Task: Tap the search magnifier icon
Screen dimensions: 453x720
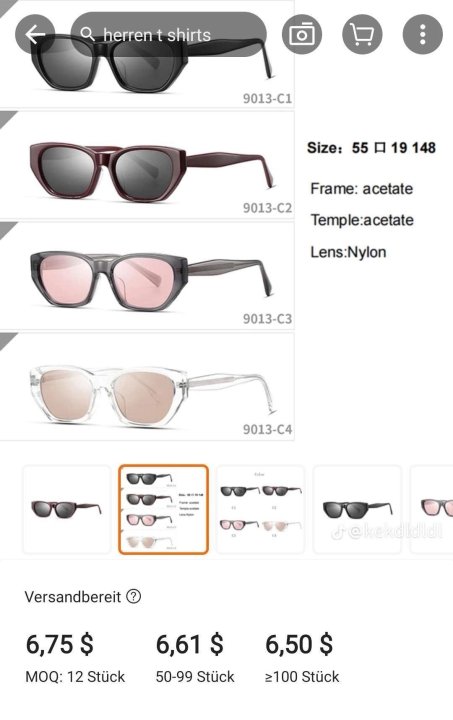Action: (x=87, y=34)
